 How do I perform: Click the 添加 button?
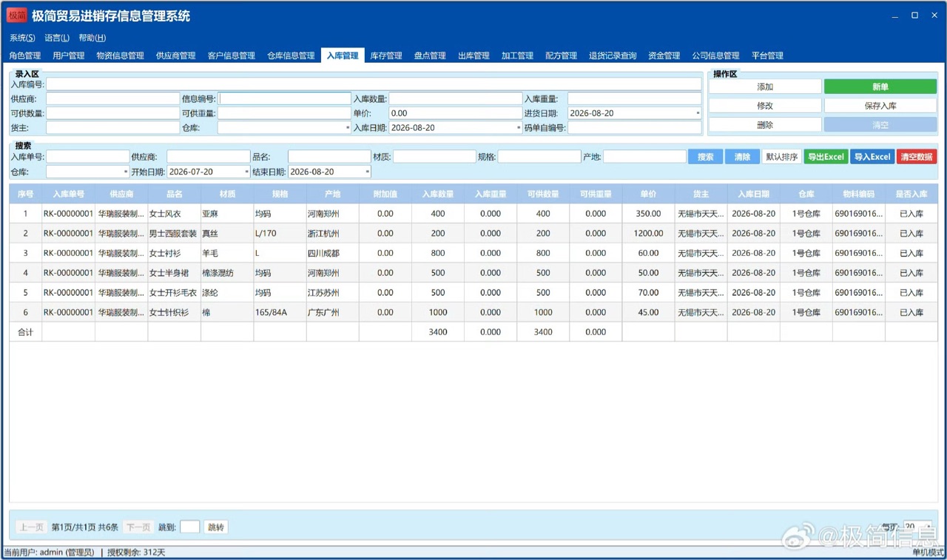click(765, 87)
